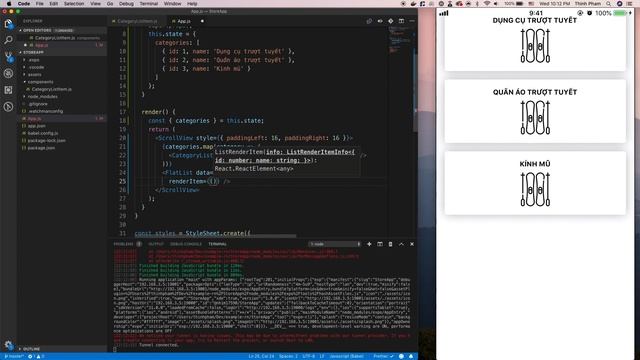This screenshot has width=640, height=360.
Task: Open the Apple menu
Action: [x=9, y=4]
